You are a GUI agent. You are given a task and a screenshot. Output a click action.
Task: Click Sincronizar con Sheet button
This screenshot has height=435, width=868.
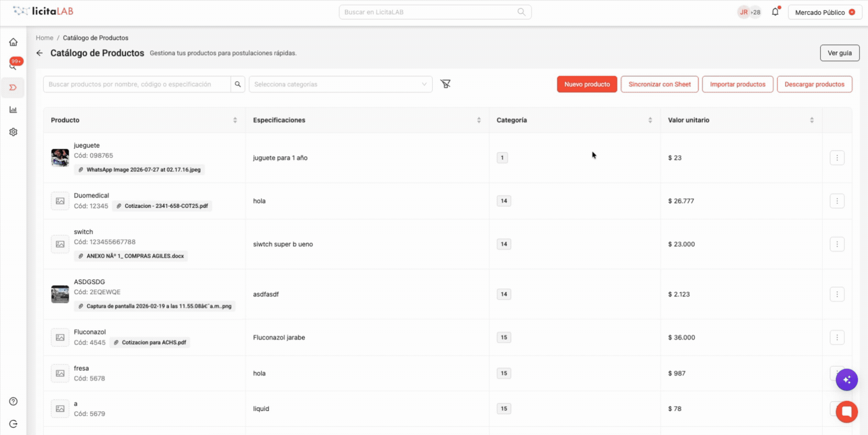659,84
